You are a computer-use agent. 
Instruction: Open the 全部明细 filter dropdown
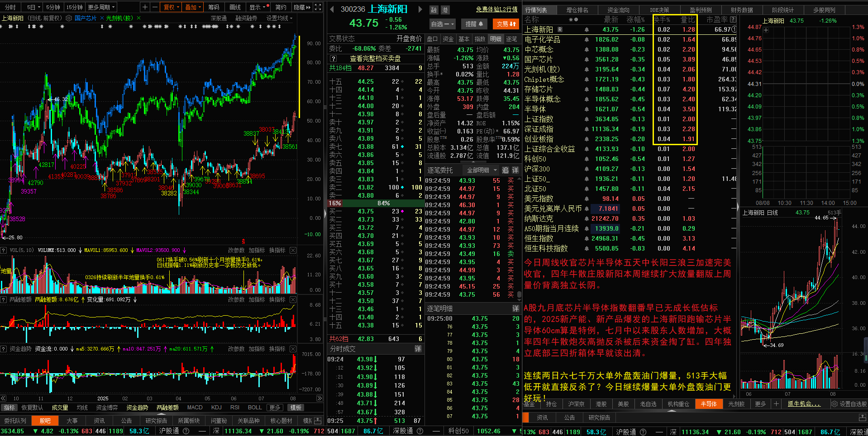(x=481, y=170)
